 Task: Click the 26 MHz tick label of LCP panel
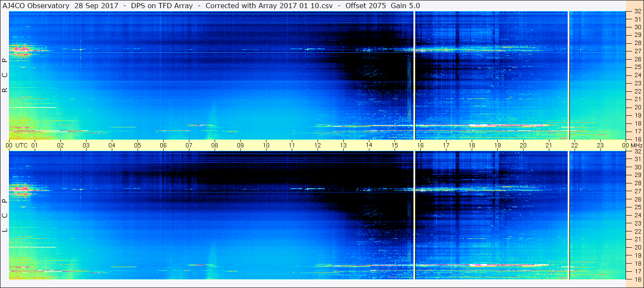pyautogui.click(x=637, y=199)
